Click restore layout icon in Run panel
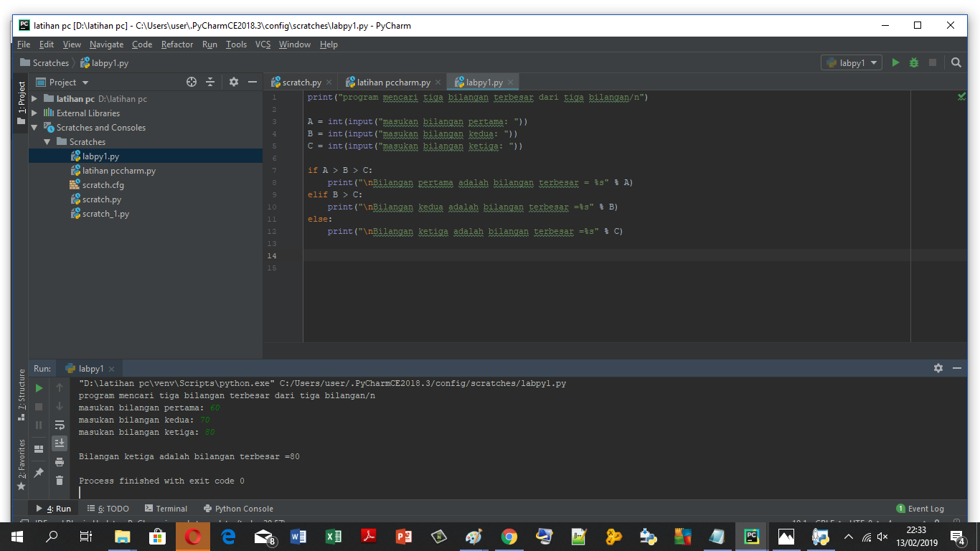The width and height of the screenshot is (980, 551). tap(39, 449)
